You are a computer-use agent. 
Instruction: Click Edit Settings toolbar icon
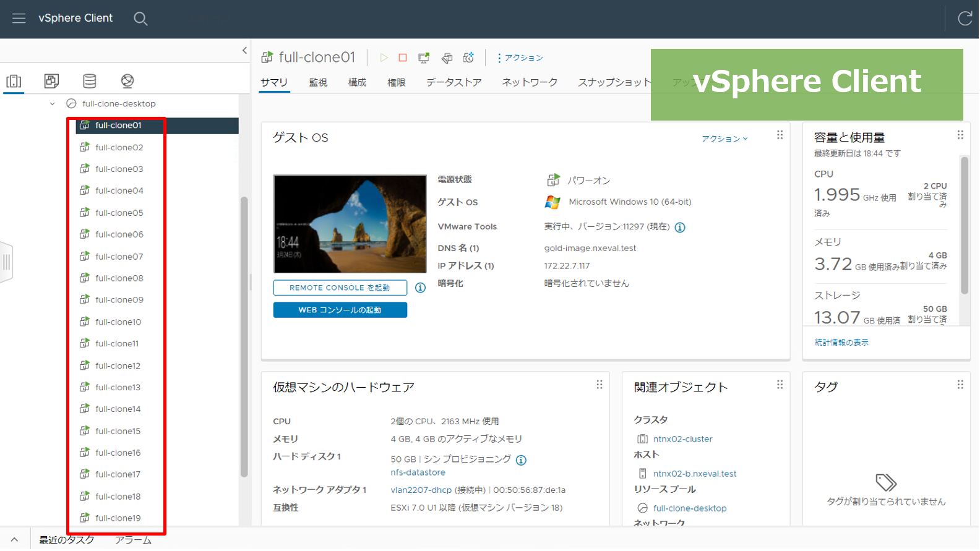pos(447,58)
